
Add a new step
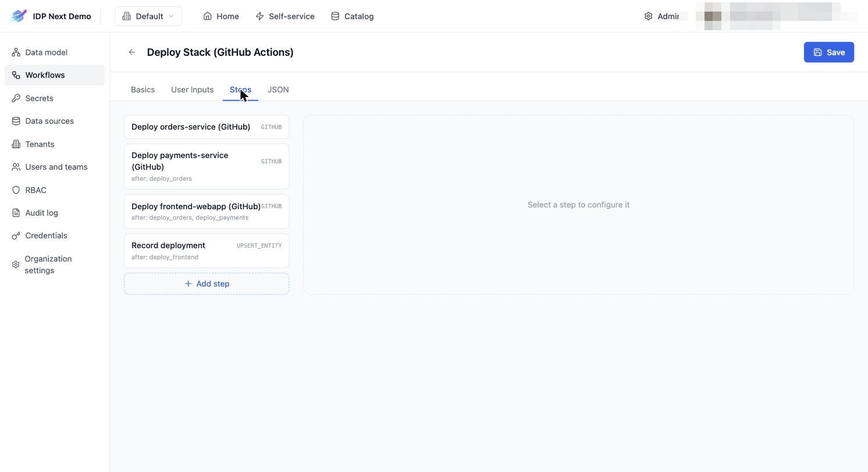(x=207, y=284)
